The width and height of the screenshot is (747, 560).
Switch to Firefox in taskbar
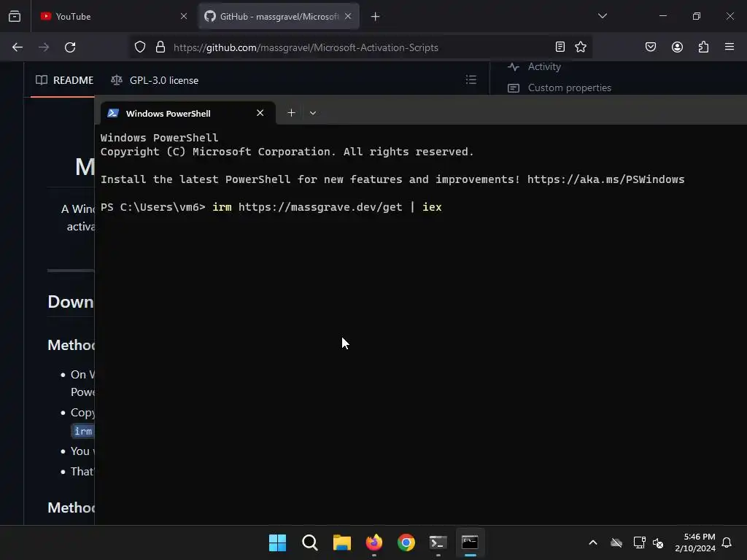(374, 542)
